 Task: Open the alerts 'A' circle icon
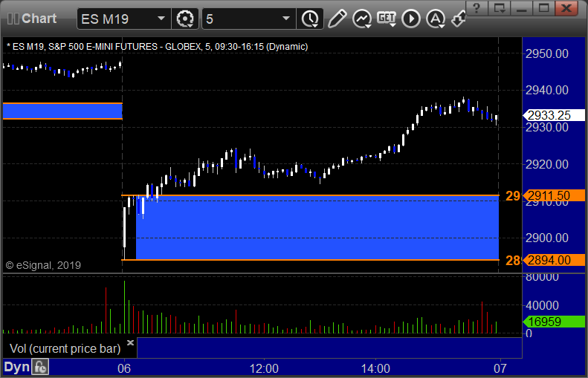coord(436,19)
